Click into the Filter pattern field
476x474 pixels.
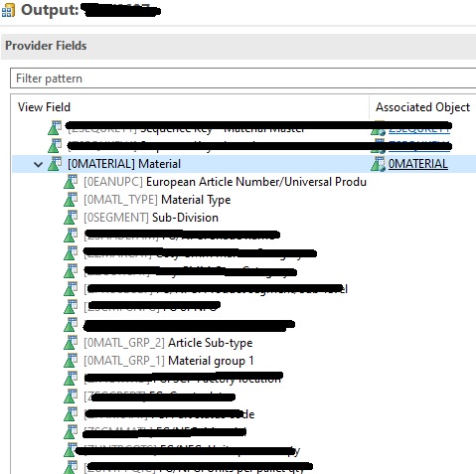[x=242, y=79]
